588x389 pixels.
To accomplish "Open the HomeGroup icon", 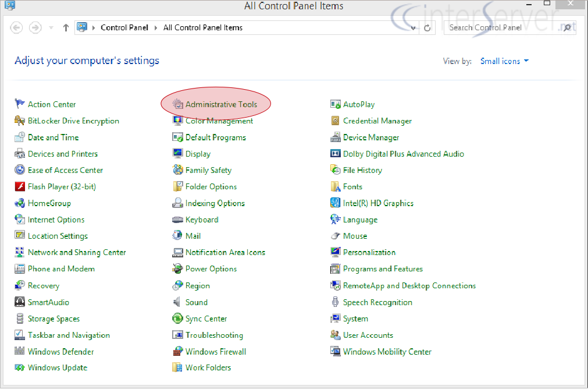I will [20, 203].
